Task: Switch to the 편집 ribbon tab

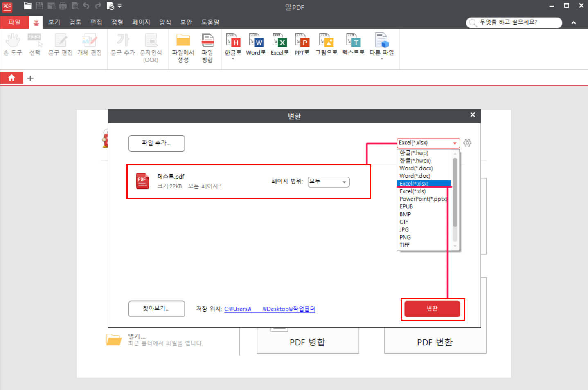Action: coord(96,22)
